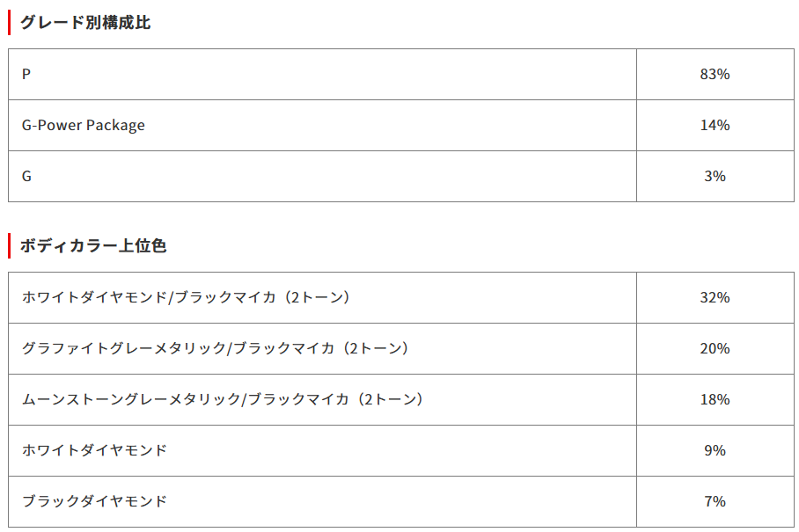
Task: Click the 9% value cell
Action: tap(715, 451)
